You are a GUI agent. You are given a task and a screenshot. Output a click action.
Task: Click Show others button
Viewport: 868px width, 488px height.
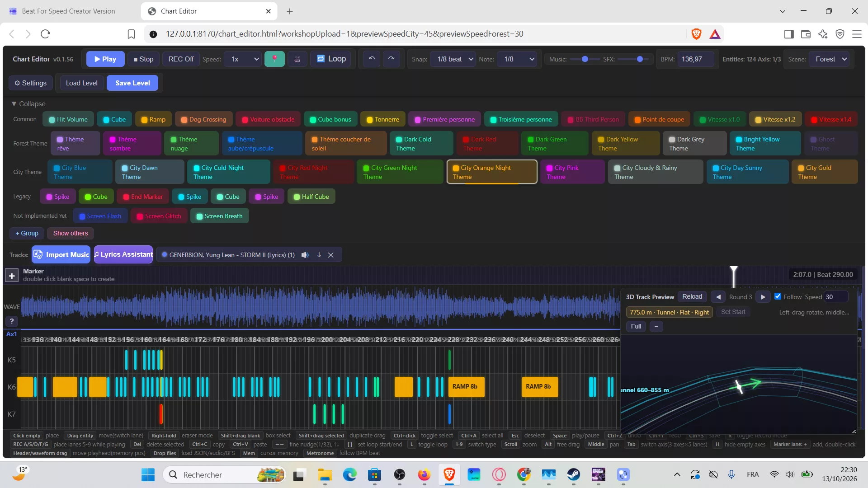pyautogui.click(x=71, y=233)
